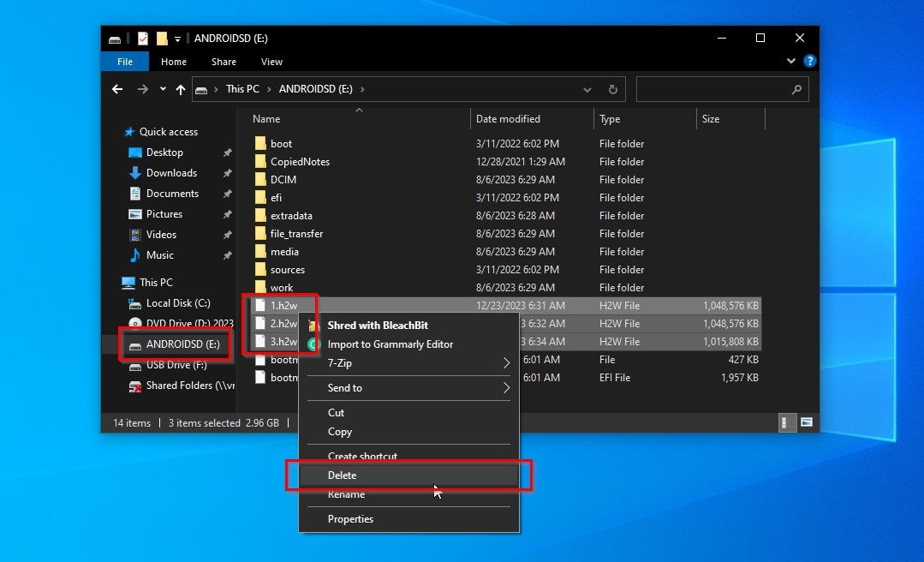Select USB Drive (F:) in navigation pane
This screenshot has height=562, width=924.
(x=176, y=365)
